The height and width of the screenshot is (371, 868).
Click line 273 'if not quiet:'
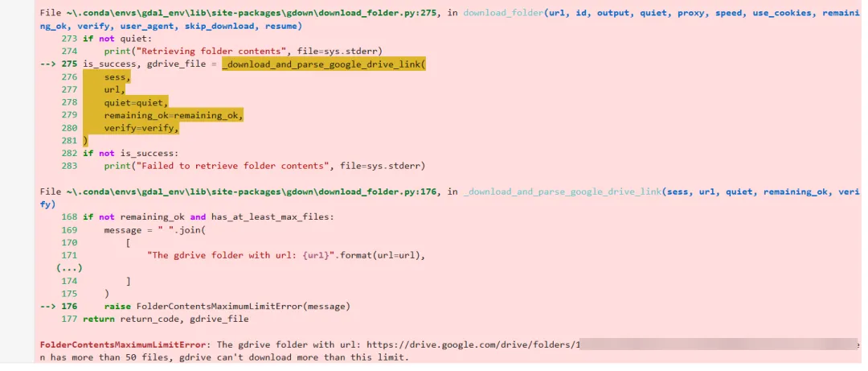coord(117,39)
